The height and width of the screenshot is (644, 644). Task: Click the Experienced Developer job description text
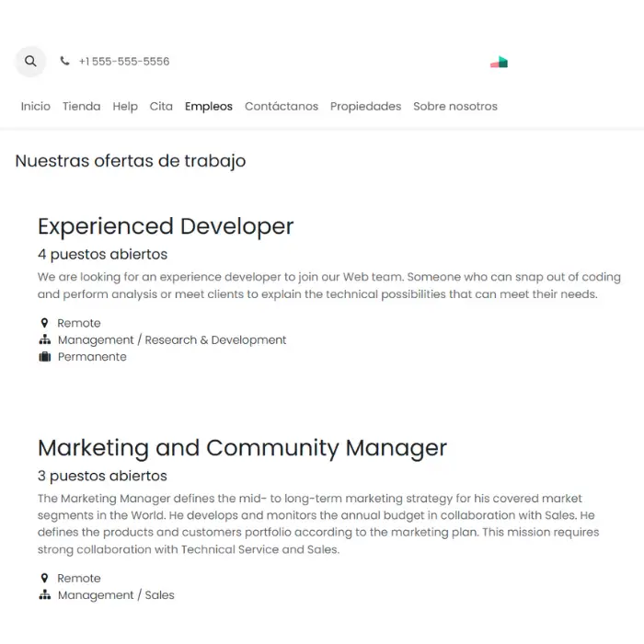pos(328,285)
